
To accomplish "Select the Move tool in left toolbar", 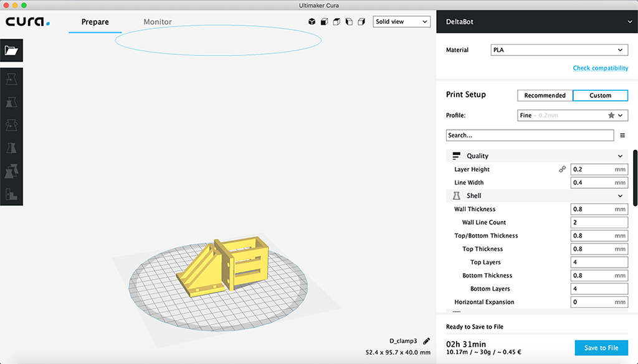I will pos(11,79).
